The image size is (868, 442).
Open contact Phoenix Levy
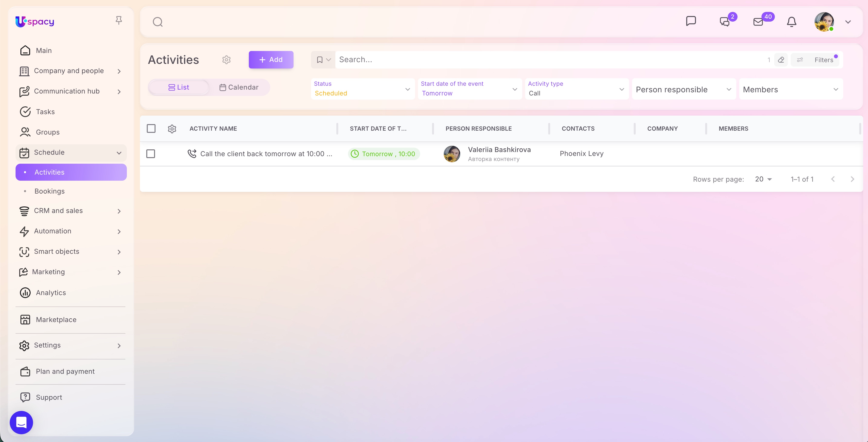pyautogui.click(x=582, y=153)
